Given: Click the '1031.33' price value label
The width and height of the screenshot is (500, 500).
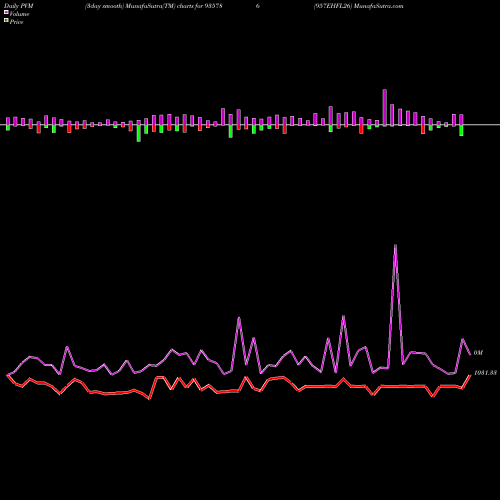Looking at the screenshot, I should click(x=485, y=373).
